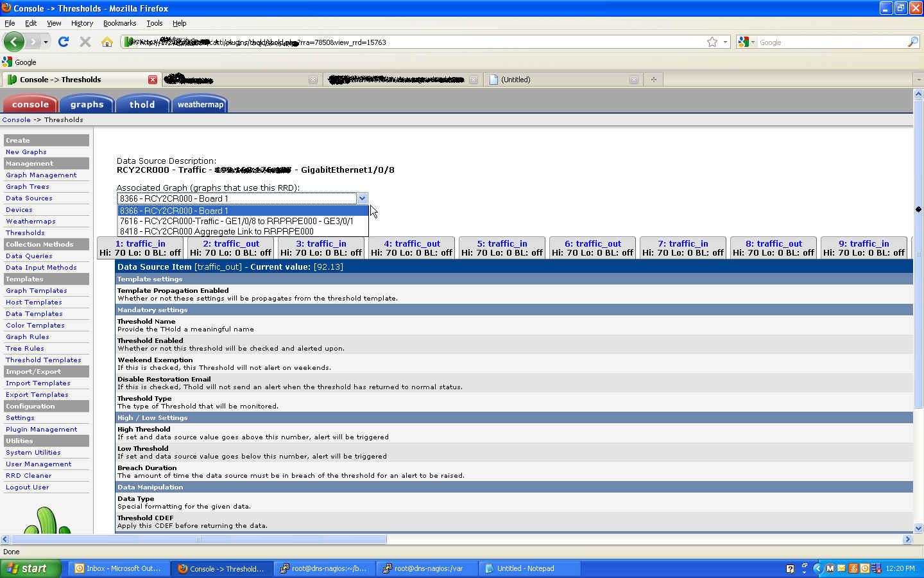Open Data Queries in sidebar
Screen dimensions: 924x578
(x=29, y=256)
